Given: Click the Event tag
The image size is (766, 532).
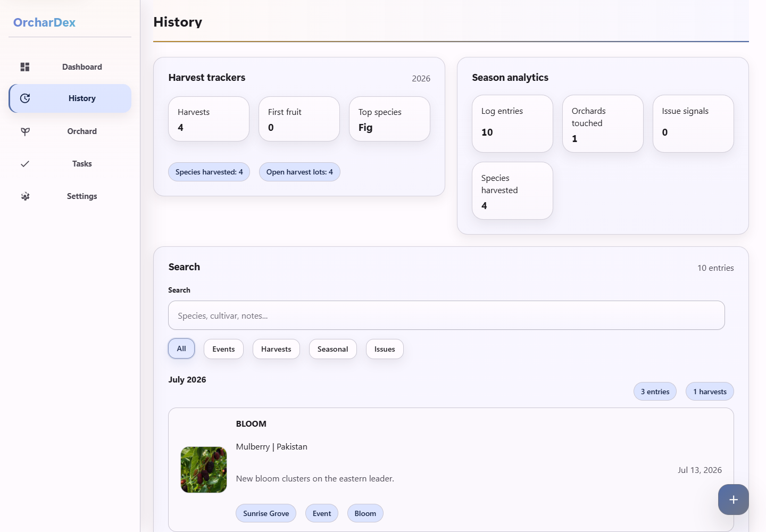Looking at the screenshot, I should 322,513.
